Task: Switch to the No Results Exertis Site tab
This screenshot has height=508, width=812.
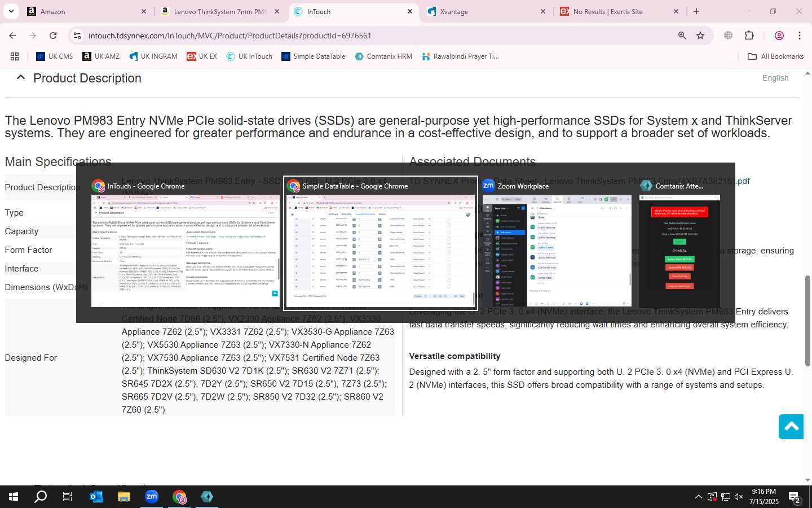Action: 619,11
